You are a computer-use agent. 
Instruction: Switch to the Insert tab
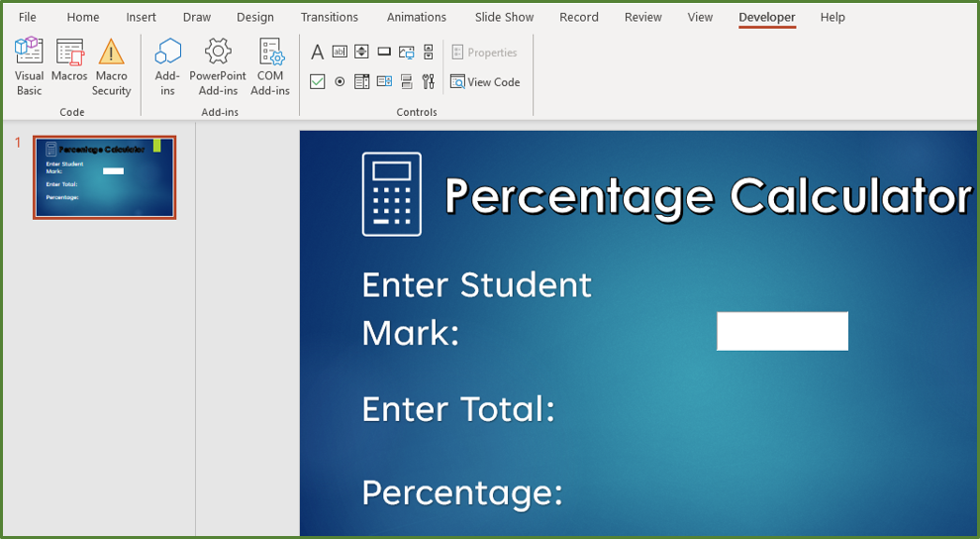tap(142, 17)
